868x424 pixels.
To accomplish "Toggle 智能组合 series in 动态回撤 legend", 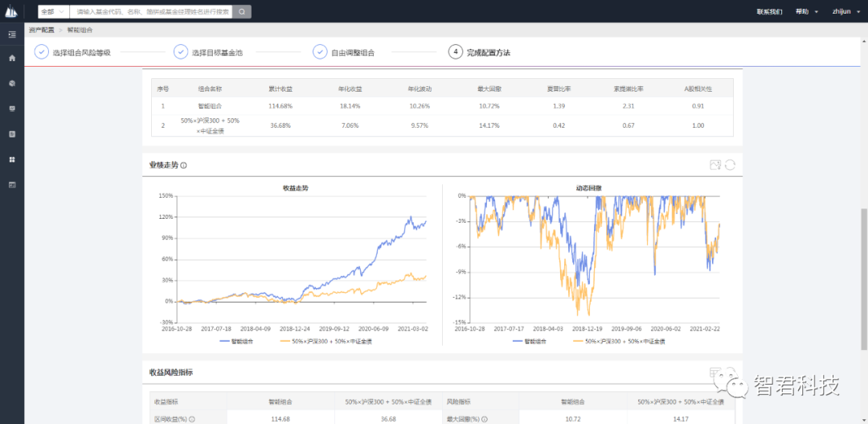I will pos(530,341).
